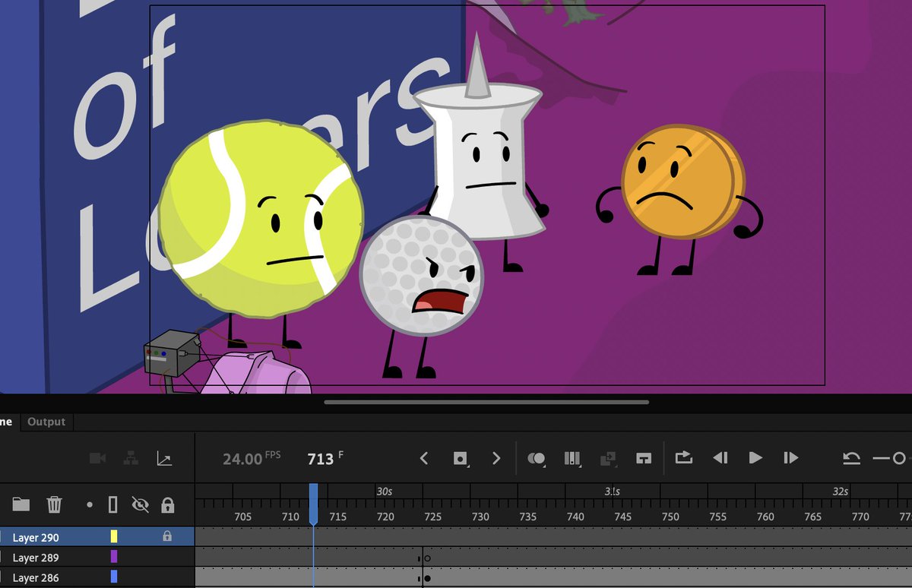Unlock Layer 290 using its padlock
This screenshot has height=588, width=912.
(167, 536)
